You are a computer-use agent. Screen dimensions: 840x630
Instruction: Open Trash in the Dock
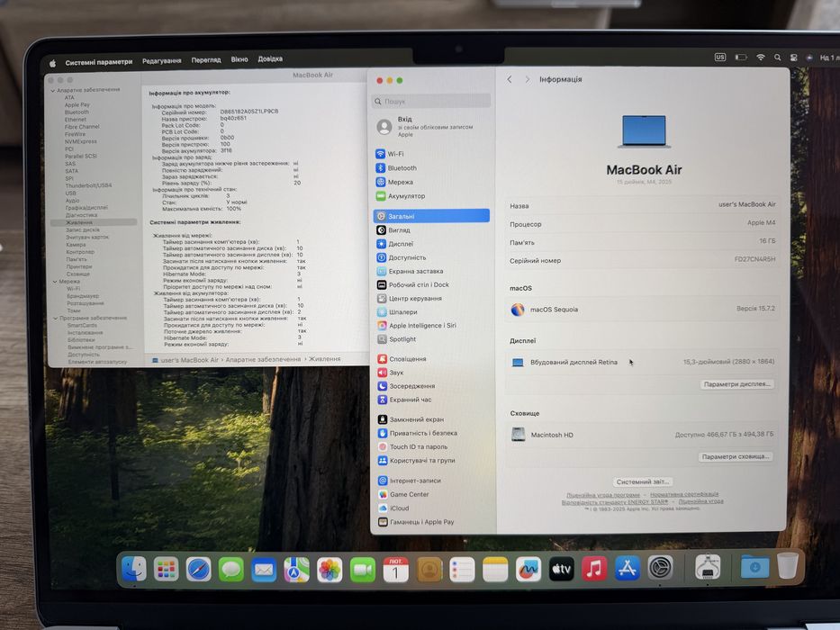pyautogui.click(x=788, y=566)
